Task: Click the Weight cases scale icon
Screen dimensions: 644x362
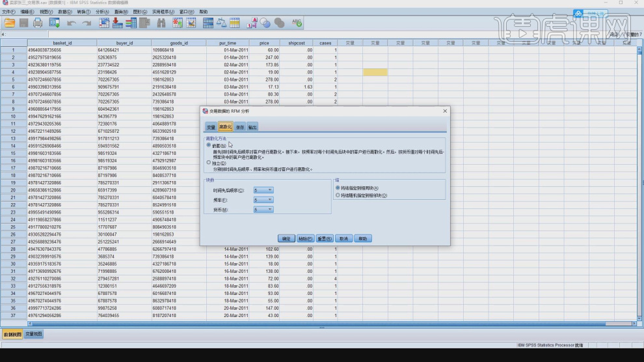Action: click(x=221, y=23)
